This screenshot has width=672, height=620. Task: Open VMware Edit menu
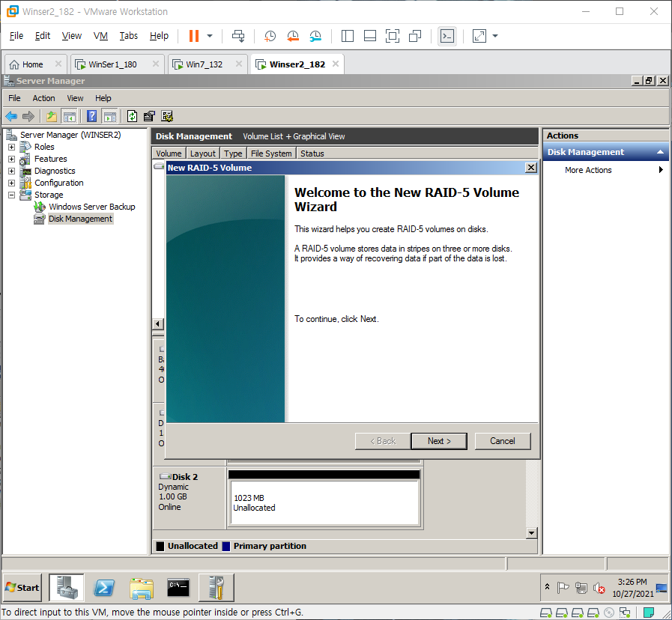click(43, 35)
